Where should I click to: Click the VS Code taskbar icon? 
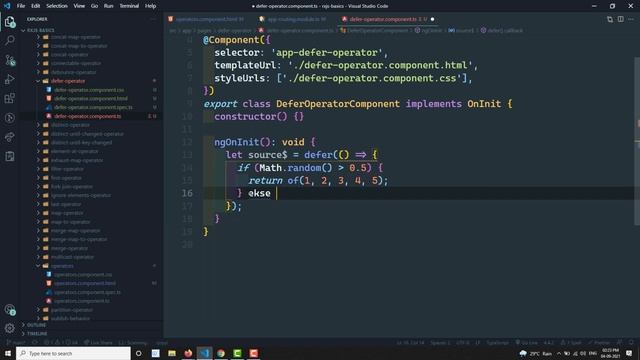coord(204,353)
